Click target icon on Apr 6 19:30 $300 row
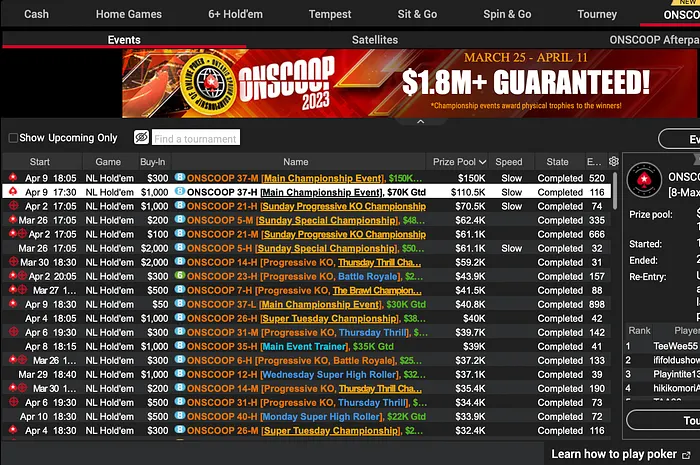Image resolution: width=700 pixels, height=465 pixels. pyautogui.click(x=14, y=332)
